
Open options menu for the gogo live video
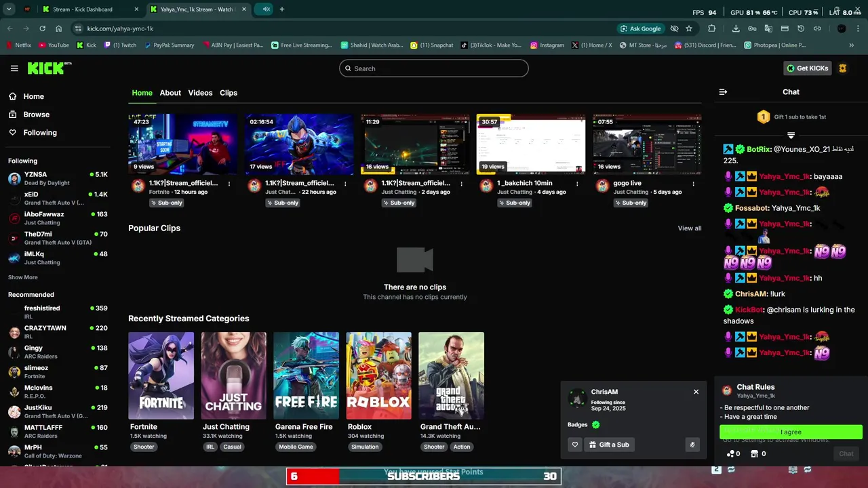(694, 184)
